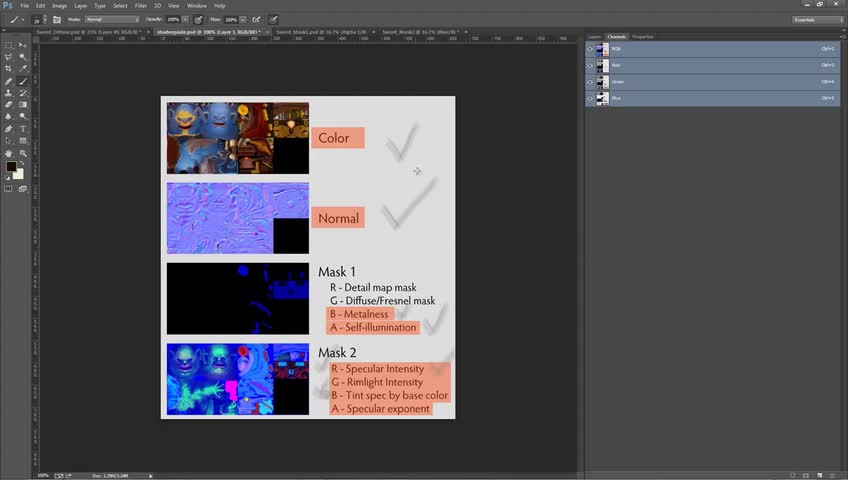
Task: Select the Rectangle shape tool
Action: [x=23, y=141]
